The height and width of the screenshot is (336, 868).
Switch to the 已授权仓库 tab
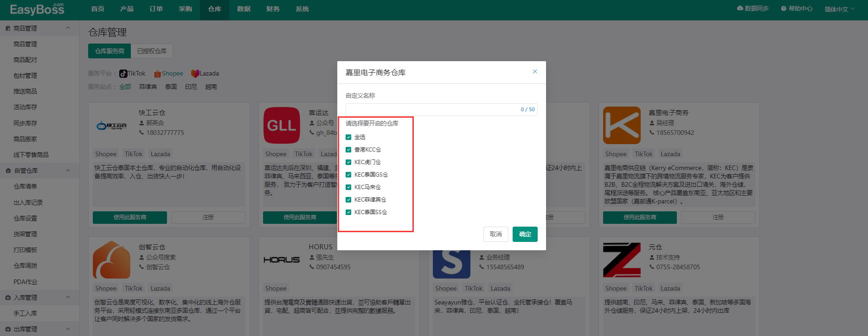coord(152,51)
